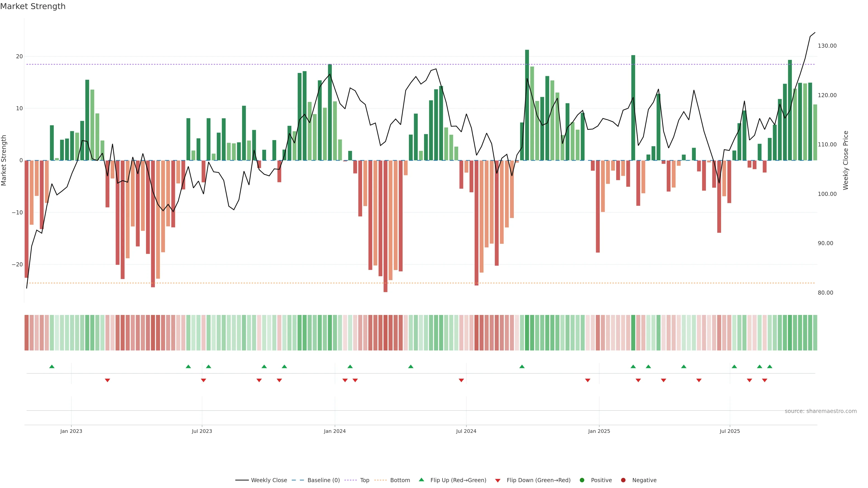Click the leftmost red flip-down triangle marker
Viewport: 868px width, 488px height.
pos(108,380)
